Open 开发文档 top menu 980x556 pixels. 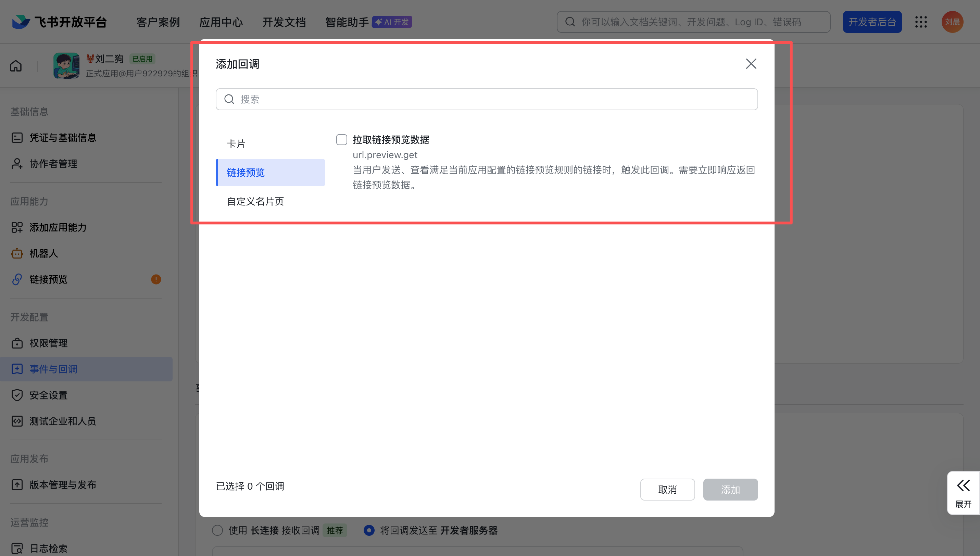click(x=284, y=22)
